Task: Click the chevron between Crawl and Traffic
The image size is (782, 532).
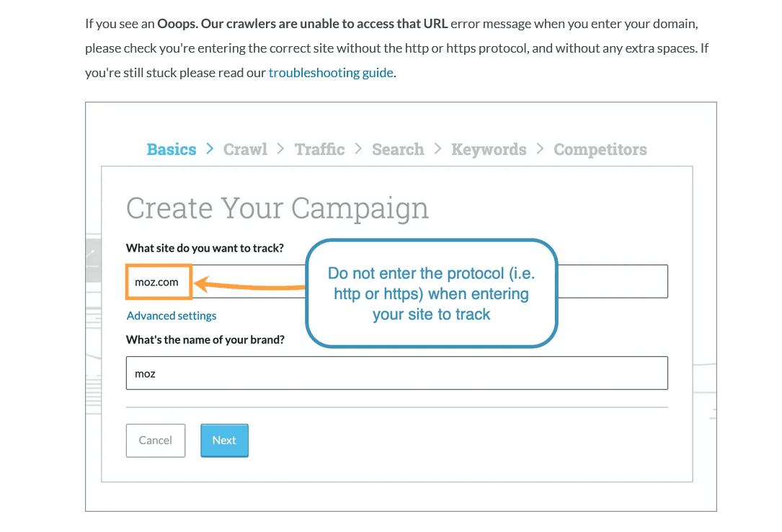Action: point(281,148)
